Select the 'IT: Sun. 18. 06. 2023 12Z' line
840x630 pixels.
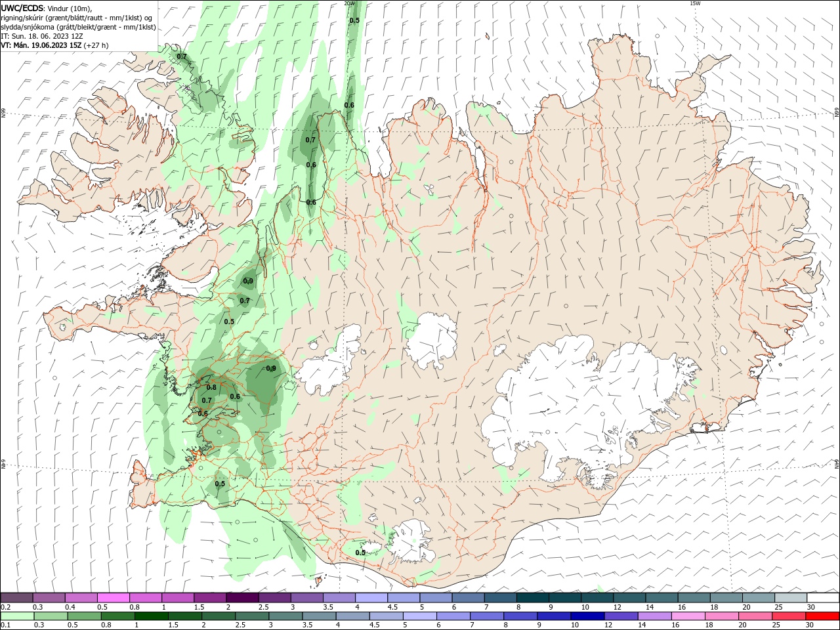[x=41, y=36]
